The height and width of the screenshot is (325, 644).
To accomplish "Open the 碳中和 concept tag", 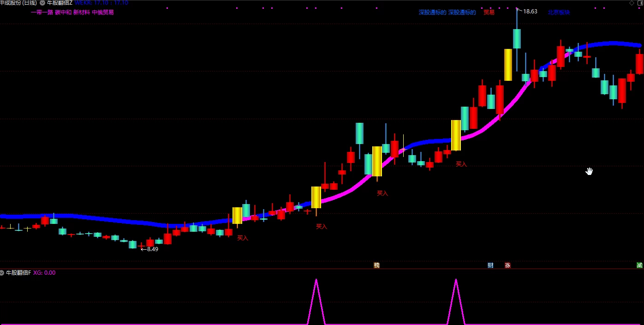I will point(63,12).
